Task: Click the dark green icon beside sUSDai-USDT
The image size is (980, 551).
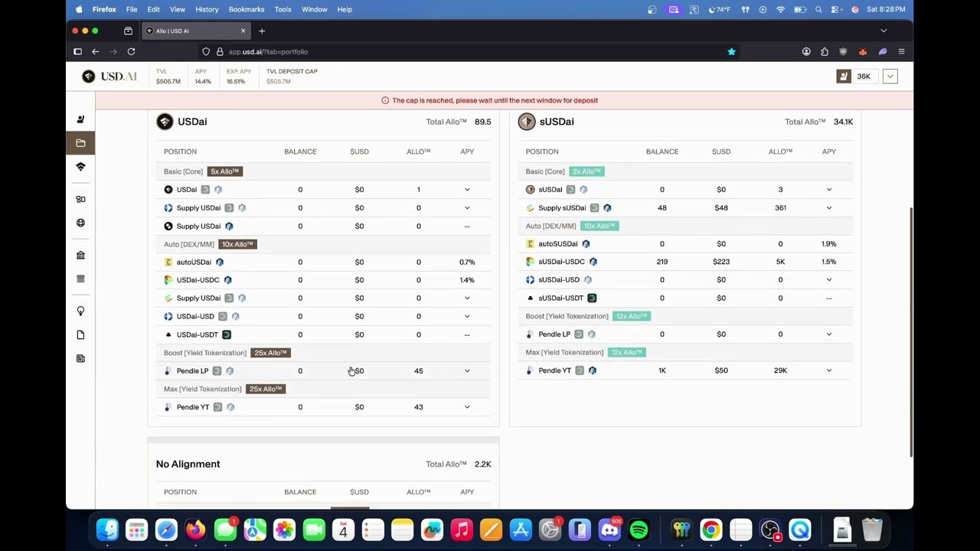Action: pyautogui.click(x=592, y=298)
